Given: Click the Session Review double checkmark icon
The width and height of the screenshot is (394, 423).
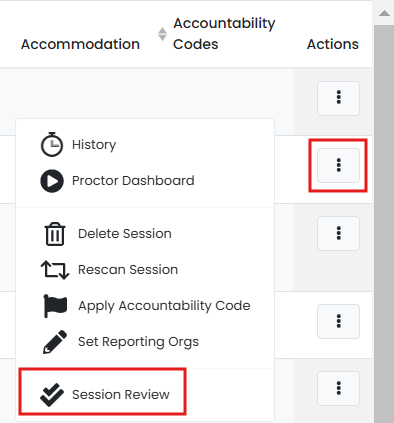Looking at the screenshot, I should point(52,395).
